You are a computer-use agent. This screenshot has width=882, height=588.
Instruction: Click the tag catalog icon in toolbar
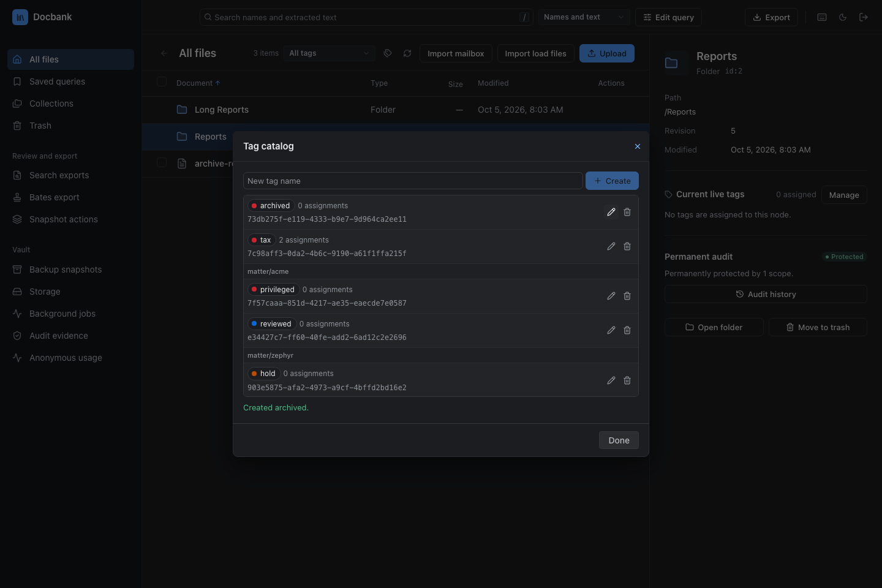(388, 53)
